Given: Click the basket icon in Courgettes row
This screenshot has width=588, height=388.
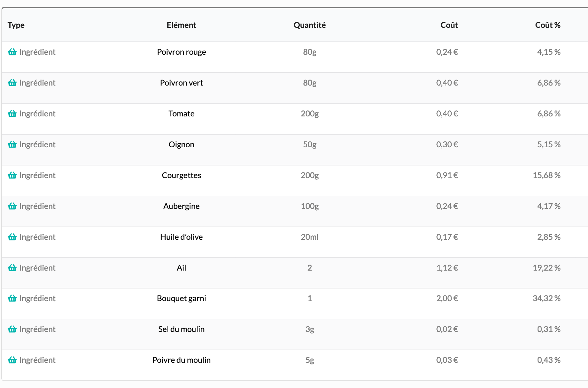Looking at the screenshot, I should (x=12, y=175).
